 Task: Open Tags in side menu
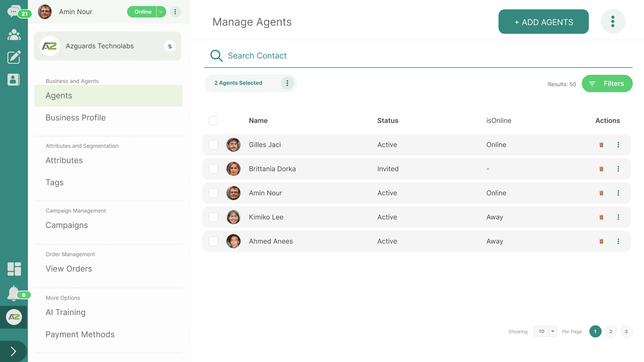pos(54,183)
